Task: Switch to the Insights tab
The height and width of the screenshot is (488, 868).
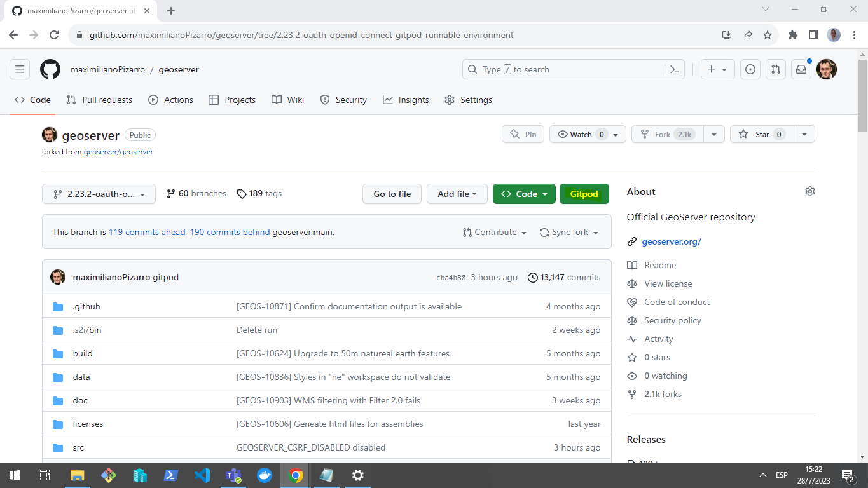Action: pyautogui.click(x=406, y=100)
